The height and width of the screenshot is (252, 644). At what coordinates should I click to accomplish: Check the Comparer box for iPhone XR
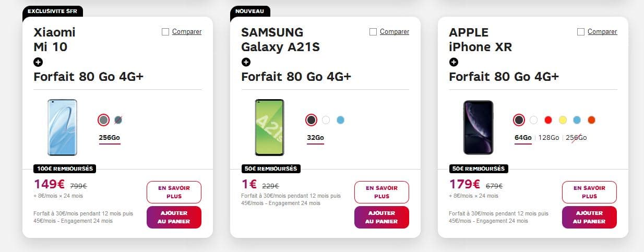click(581, 32)
